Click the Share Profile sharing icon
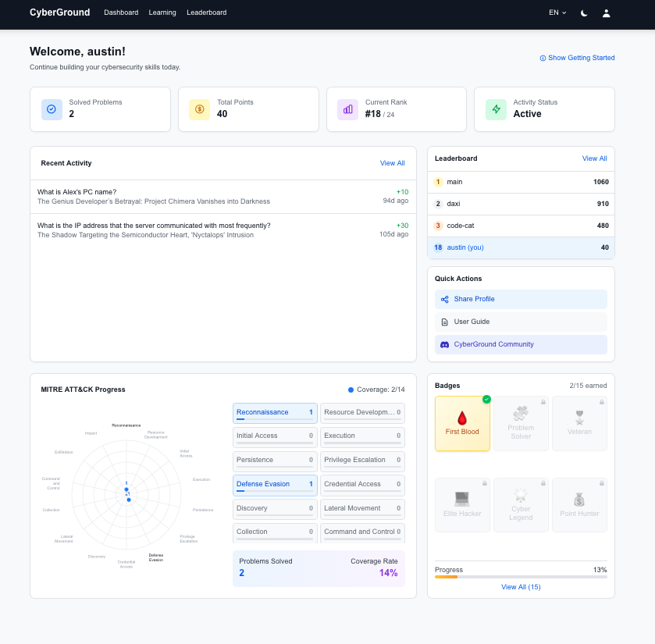Viewport: 655px width, 644px height. tap(445, 299)
